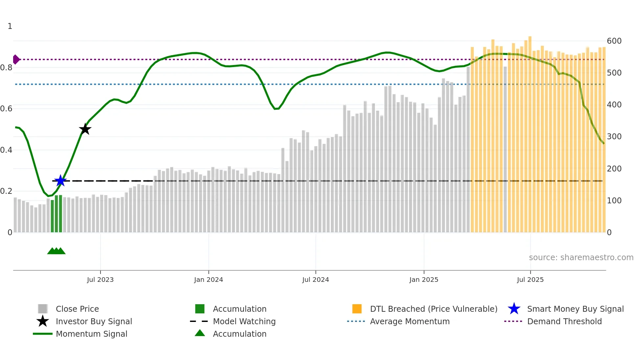Toggle the Average Momentum legend item
Image resolution: width=644 pixels, height=362 pixels.
coord(410,321)
